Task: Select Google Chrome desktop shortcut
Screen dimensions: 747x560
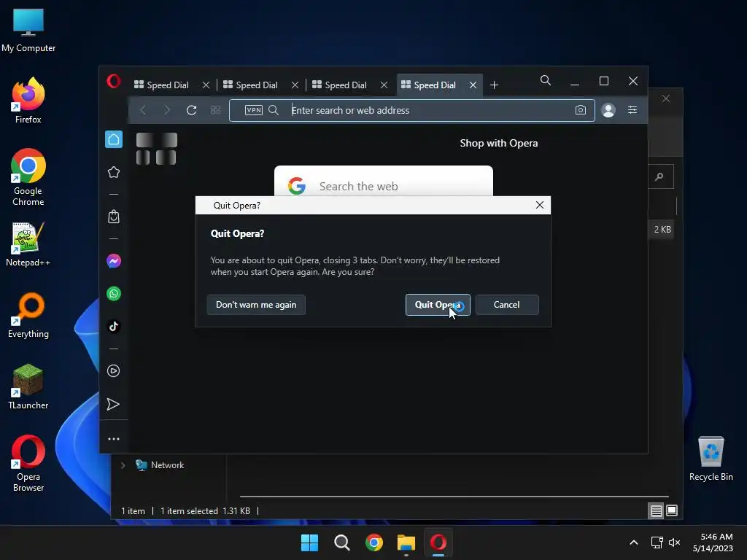Action: [x=28, y=177]
